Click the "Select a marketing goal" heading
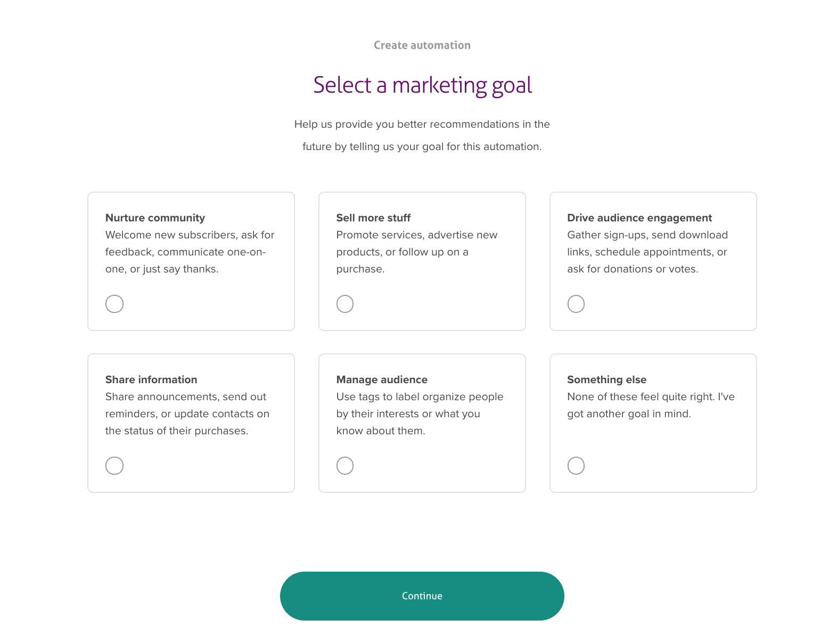 [422, 85]
